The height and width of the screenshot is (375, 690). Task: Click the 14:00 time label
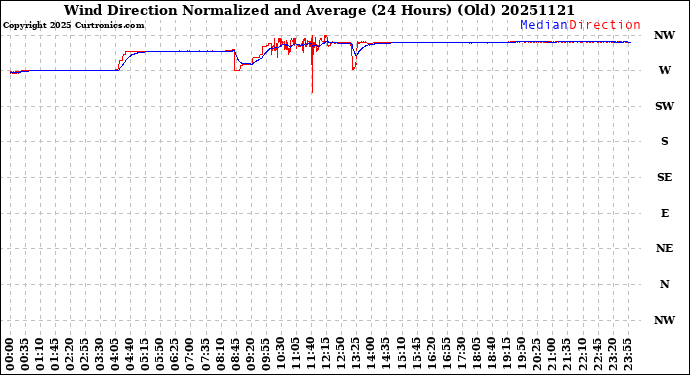pyautogui.click(x=370, y=355)
